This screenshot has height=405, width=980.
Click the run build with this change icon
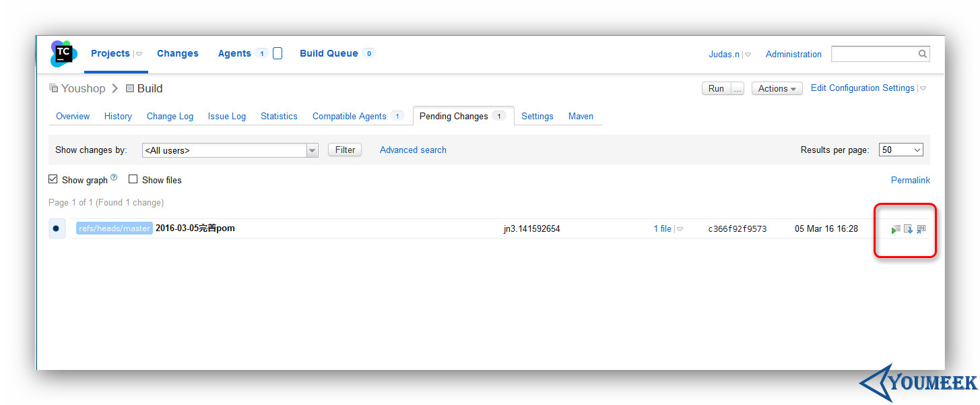896,230
